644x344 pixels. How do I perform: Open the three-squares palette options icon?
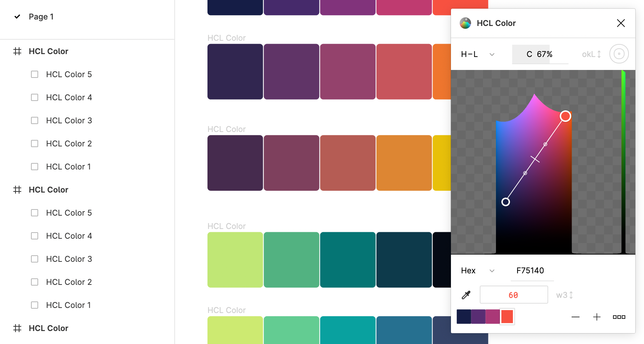(x=619, y=317)
